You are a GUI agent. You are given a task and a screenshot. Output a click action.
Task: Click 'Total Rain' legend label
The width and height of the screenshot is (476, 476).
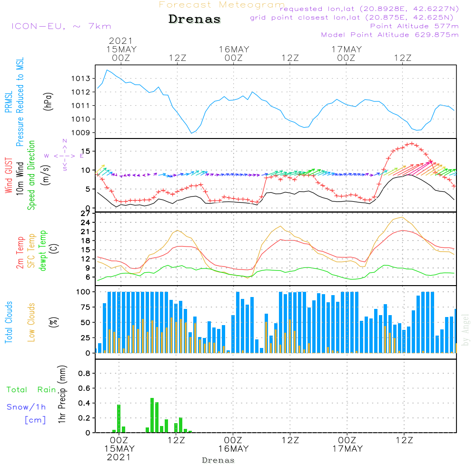click(31, 390)
